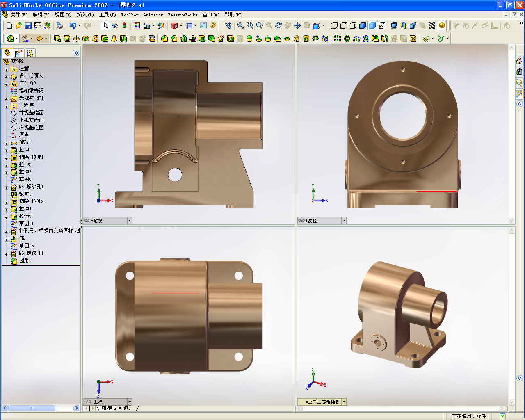Screen dimensions: 525x420
Task: Switch to Wireframe display style
Action: click(334, 25)
